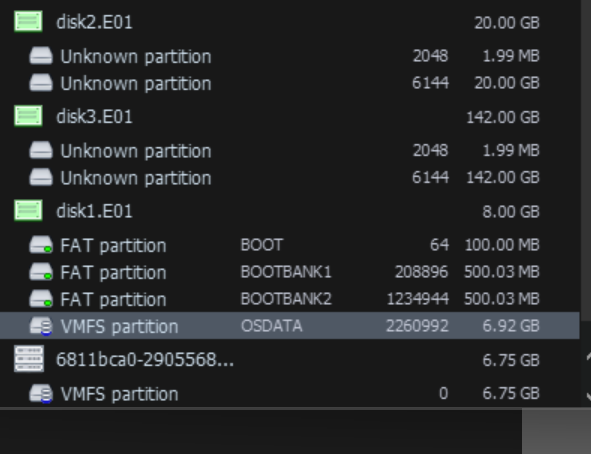Select 'FAT partition' row labeled BOOT

point(289,245)
